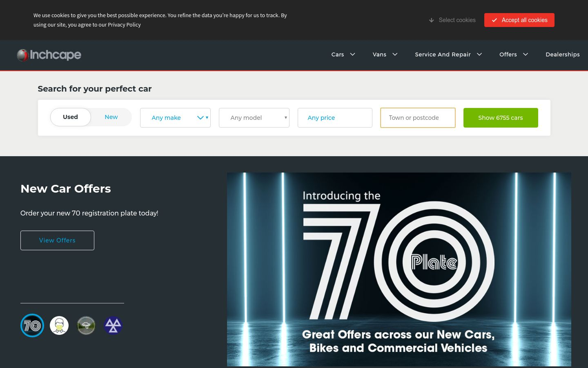Click 'Order your new 70 registration plate today!' text
588x368 pixels.
point(89,213)
